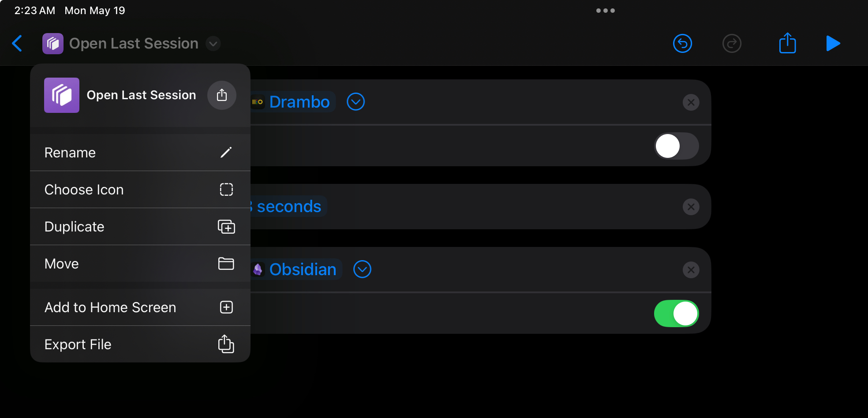Select Add to Home Screen
The image size is (868, 418).
coord(140,307)
